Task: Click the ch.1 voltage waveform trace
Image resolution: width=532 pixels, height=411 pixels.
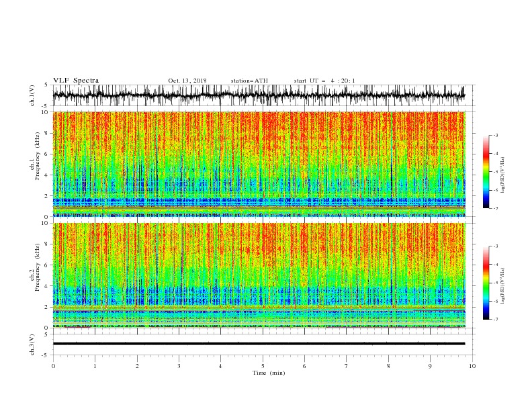Action: pyautogui.click(x=259, y=95)
